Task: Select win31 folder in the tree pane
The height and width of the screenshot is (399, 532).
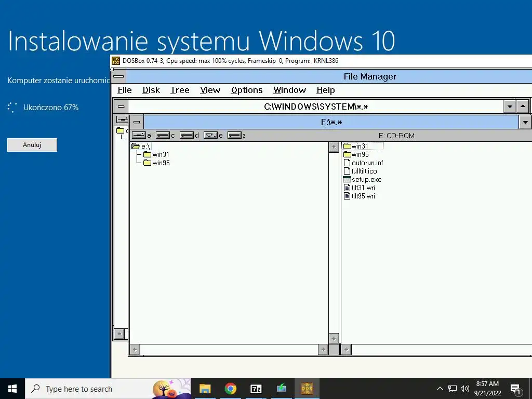Action: (156, 154)
